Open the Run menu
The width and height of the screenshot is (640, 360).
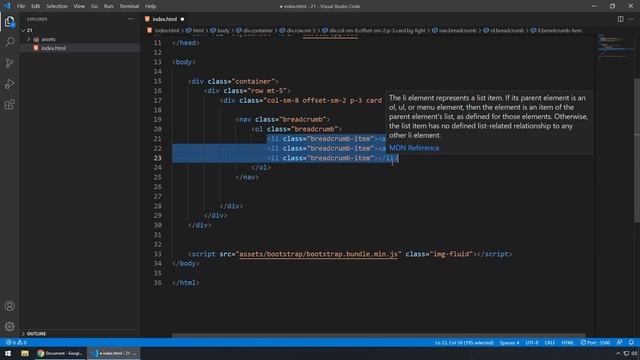109,6
